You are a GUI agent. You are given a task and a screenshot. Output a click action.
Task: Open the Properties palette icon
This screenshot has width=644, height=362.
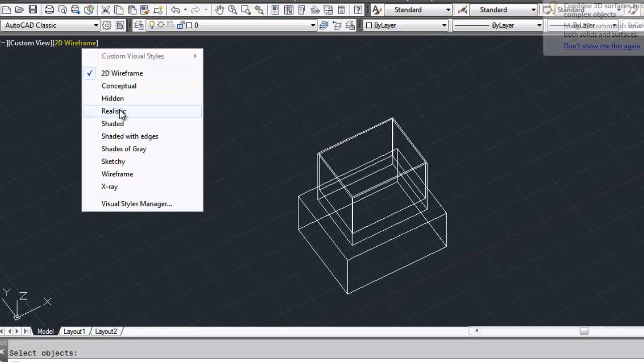276,10
